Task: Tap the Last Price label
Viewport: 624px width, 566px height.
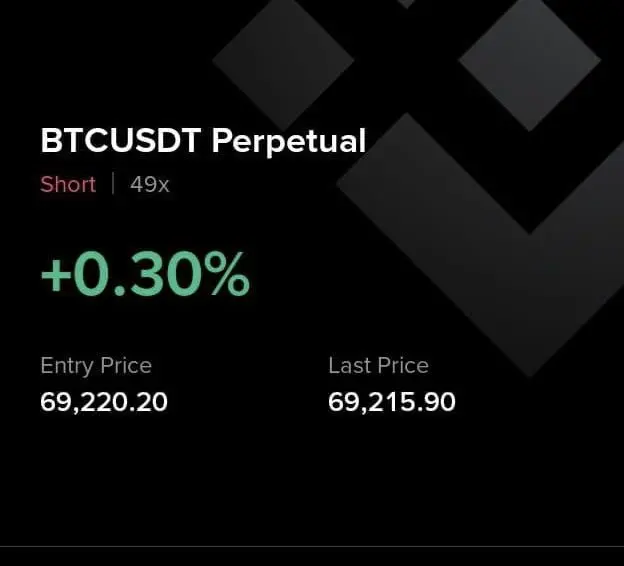Action: click(x=378, y=365)
